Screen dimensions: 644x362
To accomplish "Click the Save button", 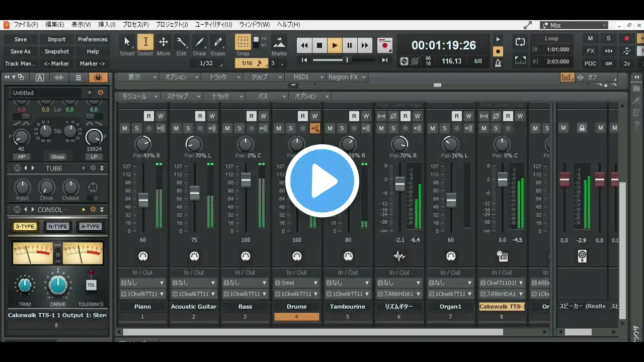I will pyautogui.click(x=21, y=39).
